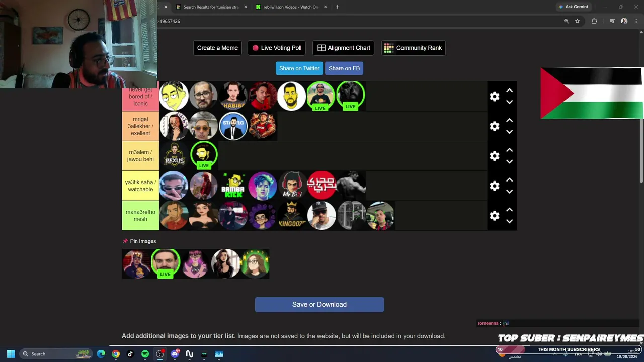Open settings gear for the iconic tier row

495,96
